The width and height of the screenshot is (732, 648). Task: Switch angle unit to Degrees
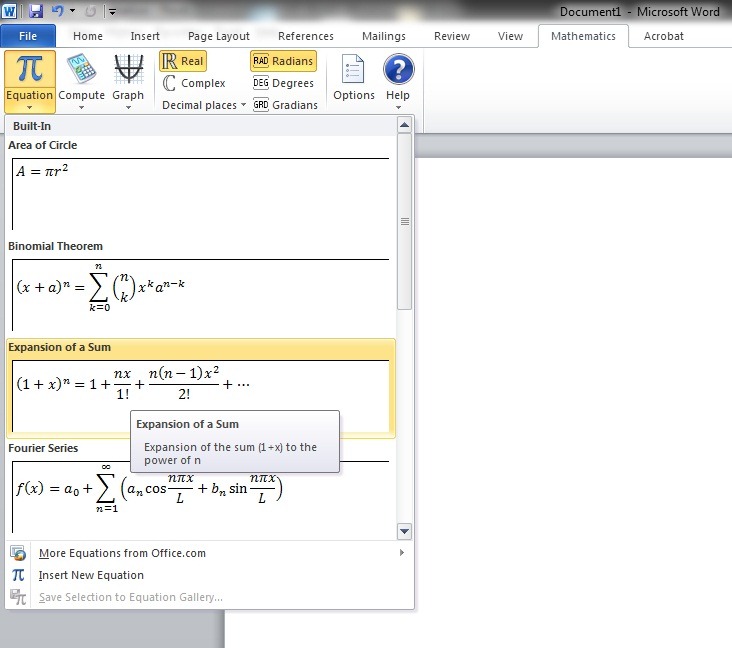click(283, 83)
